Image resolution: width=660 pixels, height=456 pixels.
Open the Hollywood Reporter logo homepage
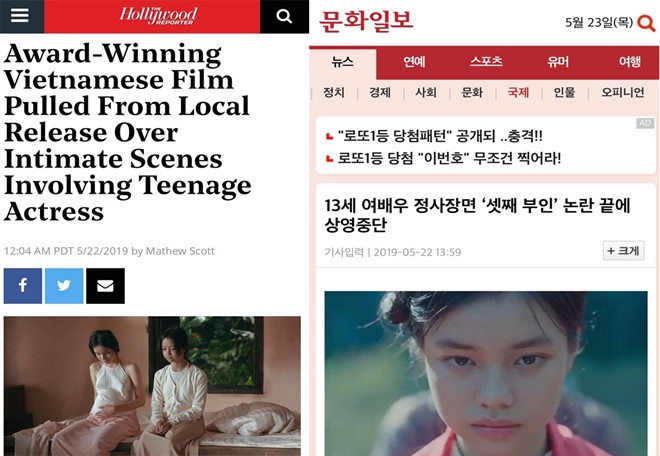pyautogui.click(x=158, y=16)
